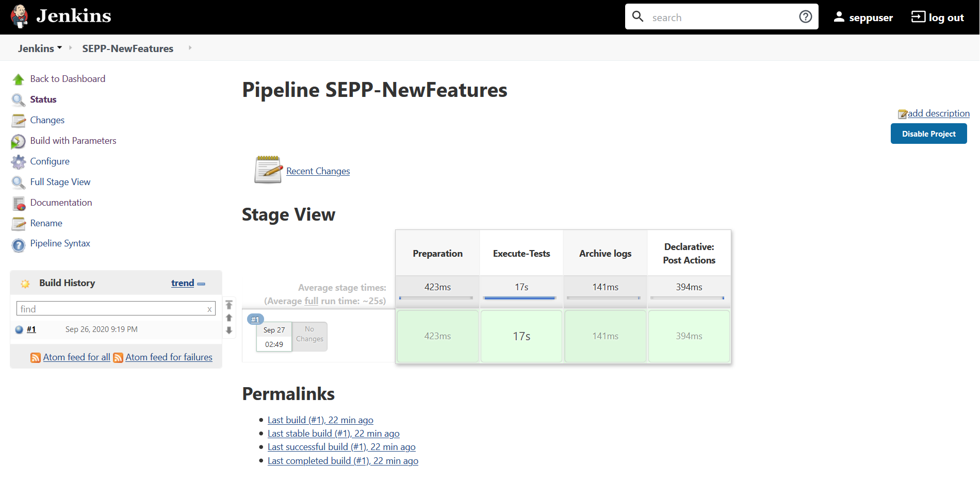Open the Execute-Tests 17s stage cell
This screenshot has width=980, height=482.
(521, 336)
